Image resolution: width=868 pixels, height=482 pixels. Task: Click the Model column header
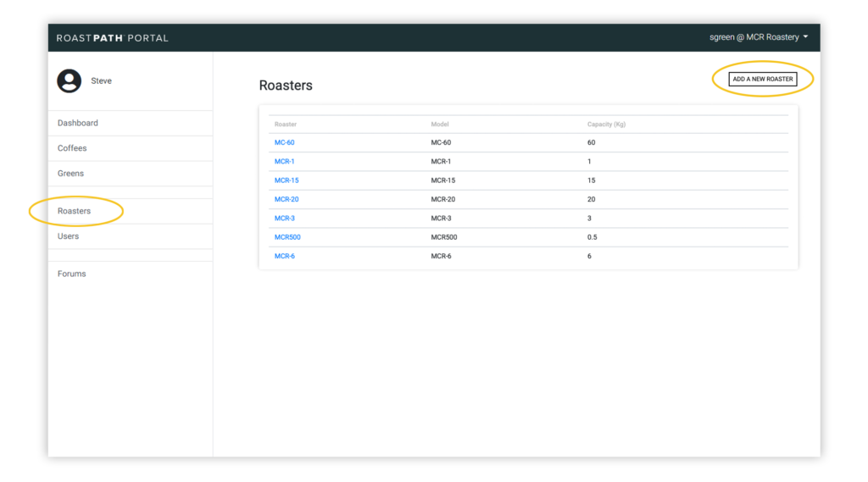click(440, 125)
